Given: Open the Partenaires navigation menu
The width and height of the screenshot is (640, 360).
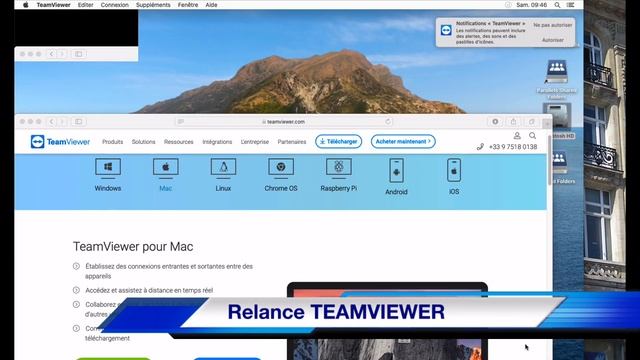Looking at the screenshot, I should coord(292,142).
